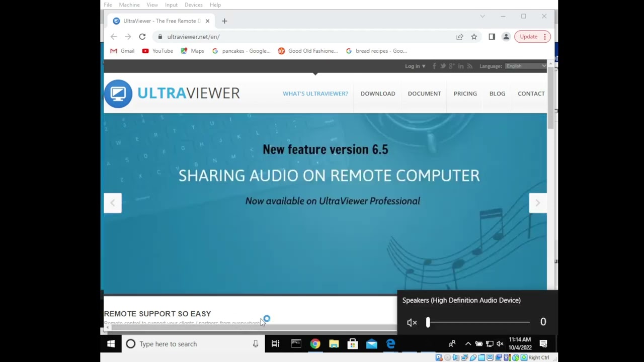Open the Google Plus social icon
Viewport: 644px width, 362px height.
click(x=452, y=66)
